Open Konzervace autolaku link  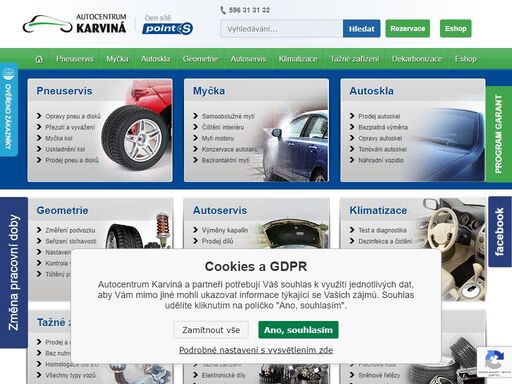click(x=230, y=149)
